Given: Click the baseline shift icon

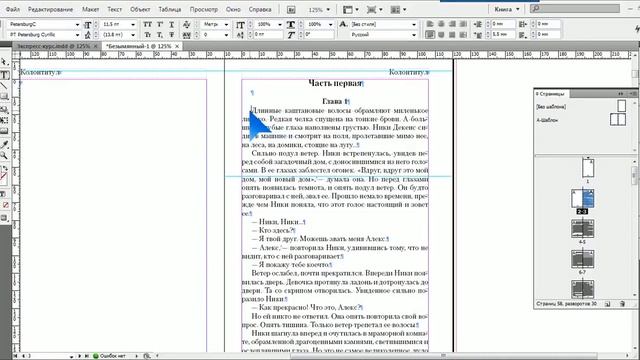Looking at the screenshot, I should point(240,35).
